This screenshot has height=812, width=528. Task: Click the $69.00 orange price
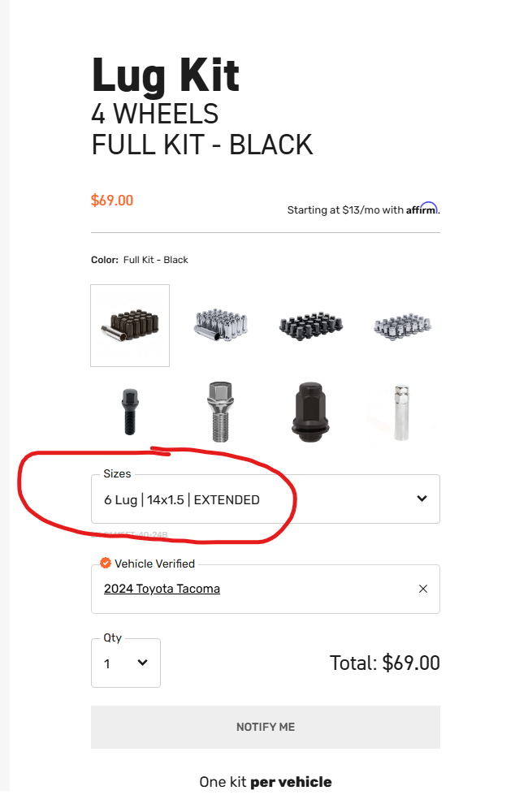[x=112, y=201]
